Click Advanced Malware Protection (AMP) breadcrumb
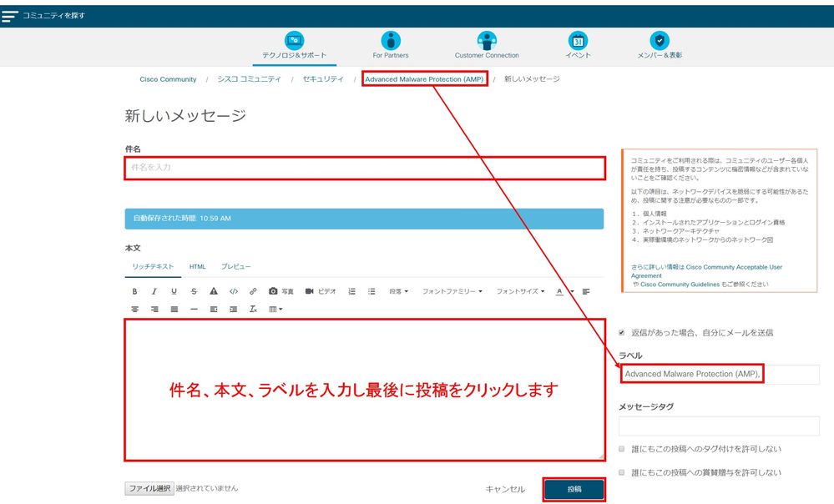 [x=424, y=79]
